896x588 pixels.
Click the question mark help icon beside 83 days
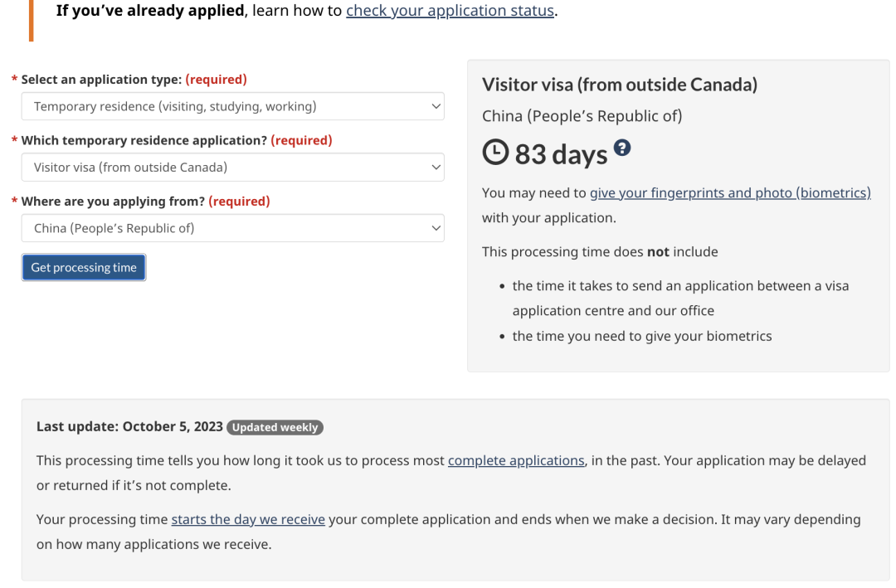coord(622,147)
